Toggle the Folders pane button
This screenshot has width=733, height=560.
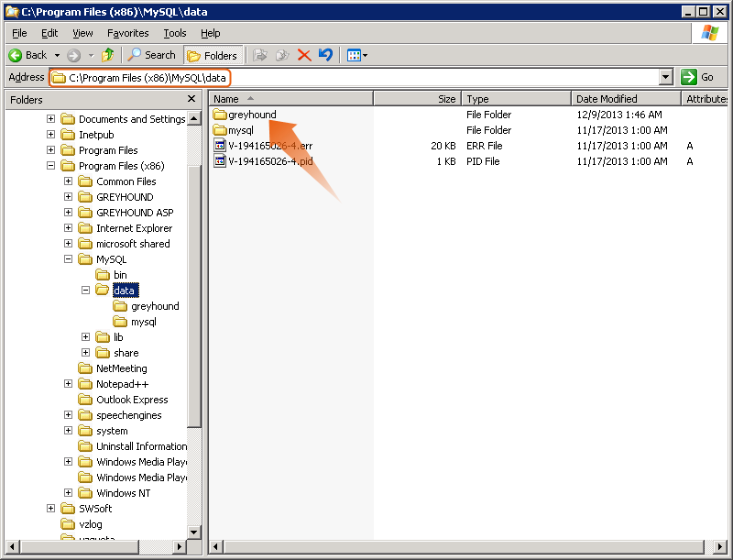point(213,55)
